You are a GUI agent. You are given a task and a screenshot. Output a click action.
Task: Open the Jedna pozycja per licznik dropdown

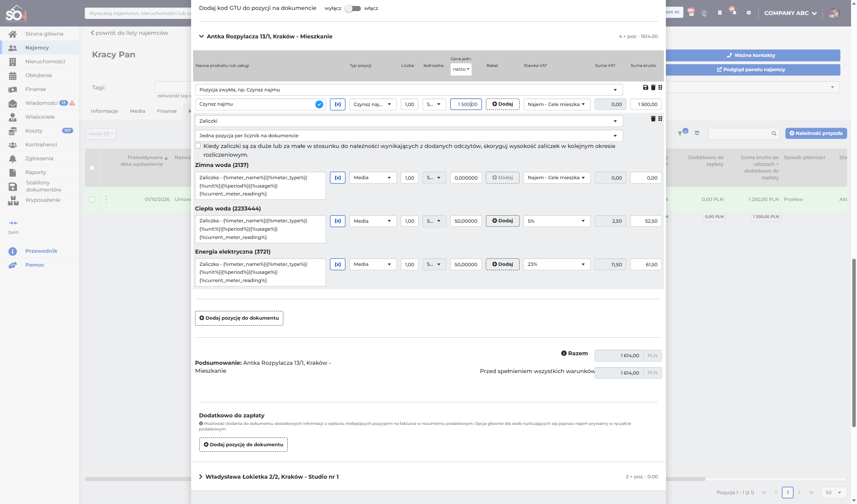pyautogui.click(x=409, y=136)
